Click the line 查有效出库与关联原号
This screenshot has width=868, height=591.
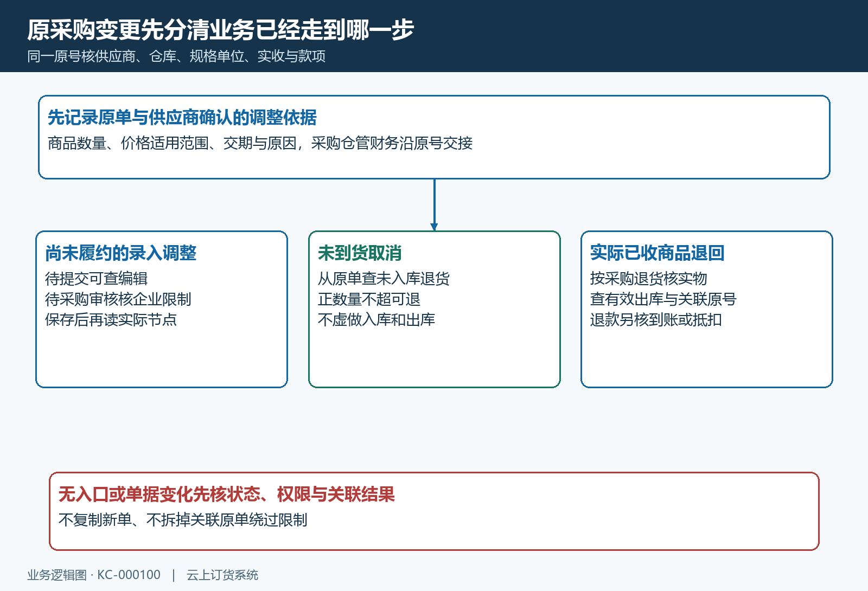tap(663, 299)
